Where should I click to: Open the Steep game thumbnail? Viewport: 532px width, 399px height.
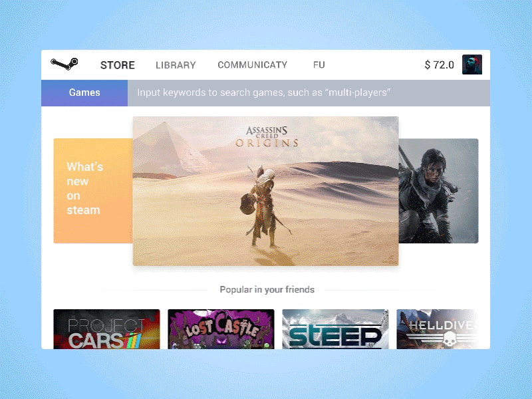pyautogui.click(x=335, y=329)
